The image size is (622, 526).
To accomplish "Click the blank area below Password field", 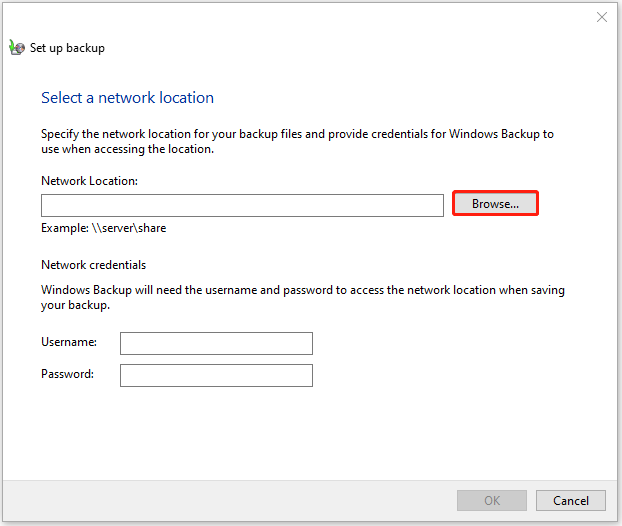I will tap(300, 430).
